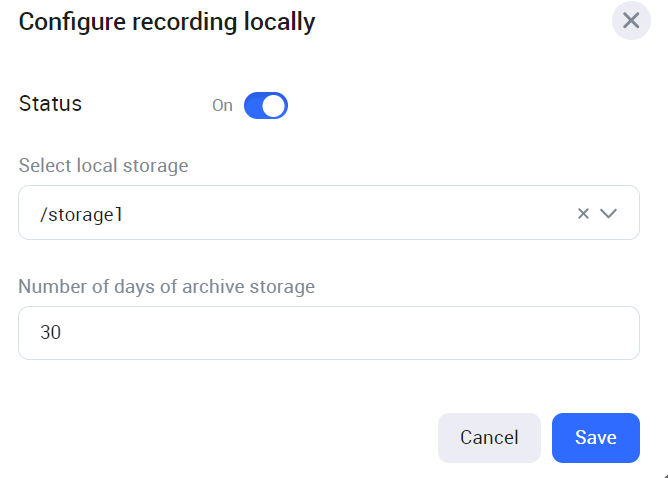Open the Select local storage combo box

coord(300,213)
